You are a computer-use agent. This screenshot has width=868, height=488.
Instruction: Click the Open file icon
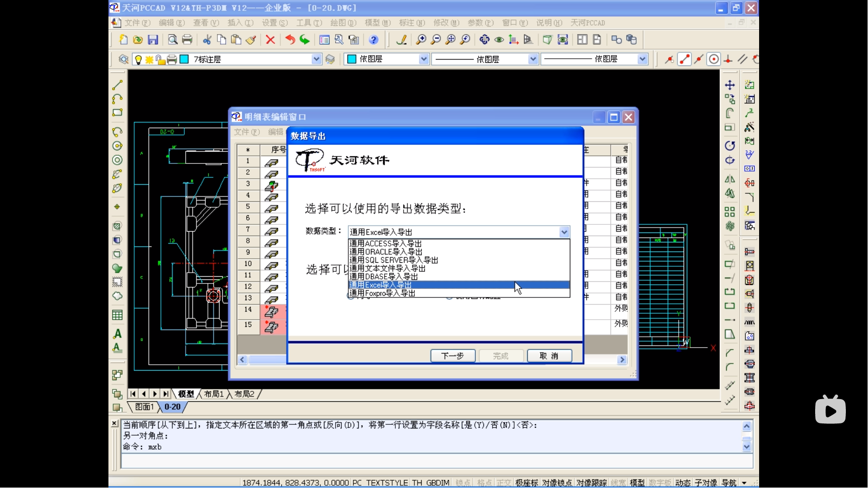click(138, 40)
